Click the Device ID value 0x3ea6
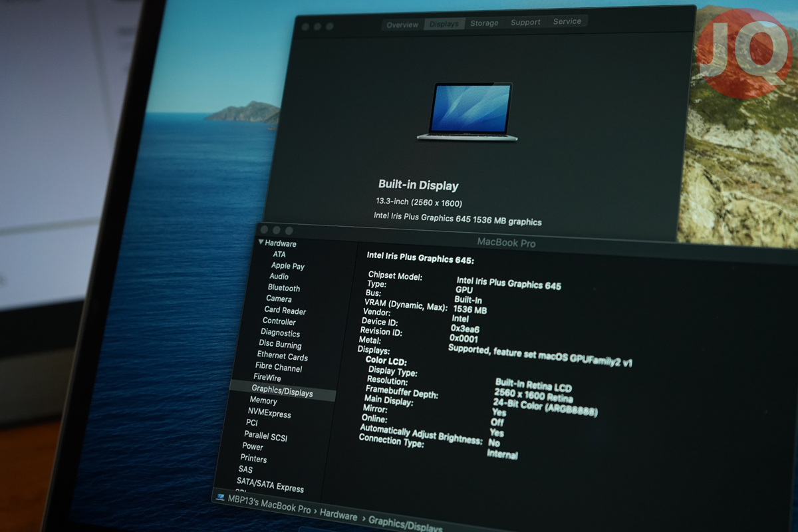Viewport: 798px width, 532px height. [x=465, y=329]
